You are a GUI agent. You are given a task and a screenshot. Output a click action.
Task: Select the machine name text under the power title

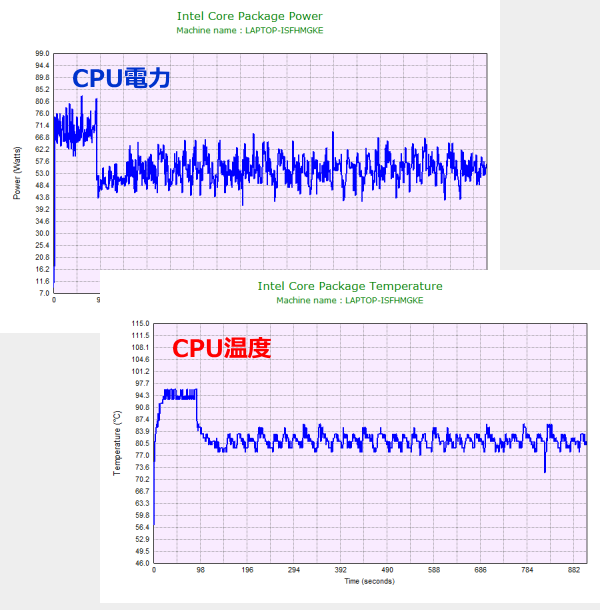(x=250, y=31)
